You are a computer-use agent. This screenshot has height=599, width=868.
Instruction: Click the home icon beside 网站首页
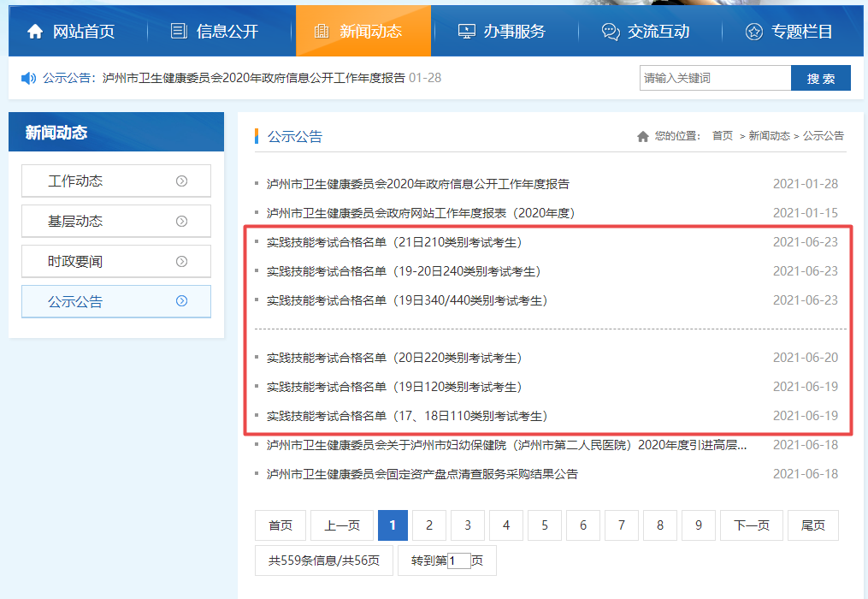pos(35,32)
